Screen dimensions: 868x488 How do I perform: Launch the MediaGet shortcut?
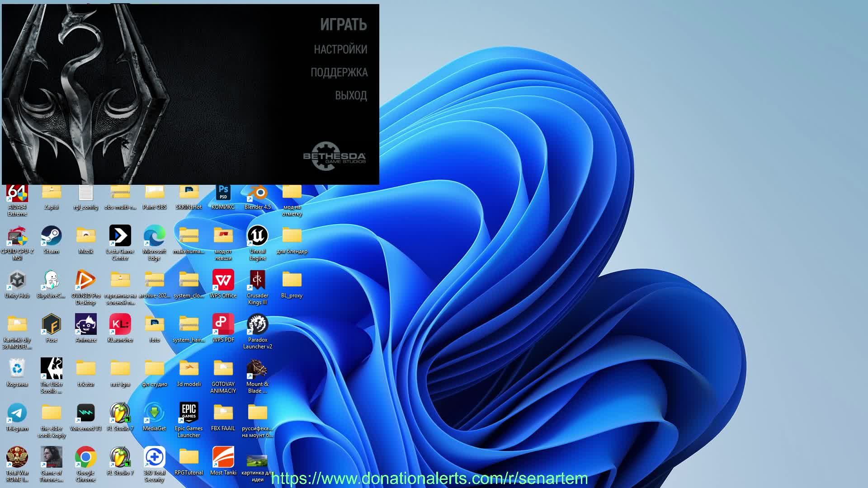coord(155,417)
